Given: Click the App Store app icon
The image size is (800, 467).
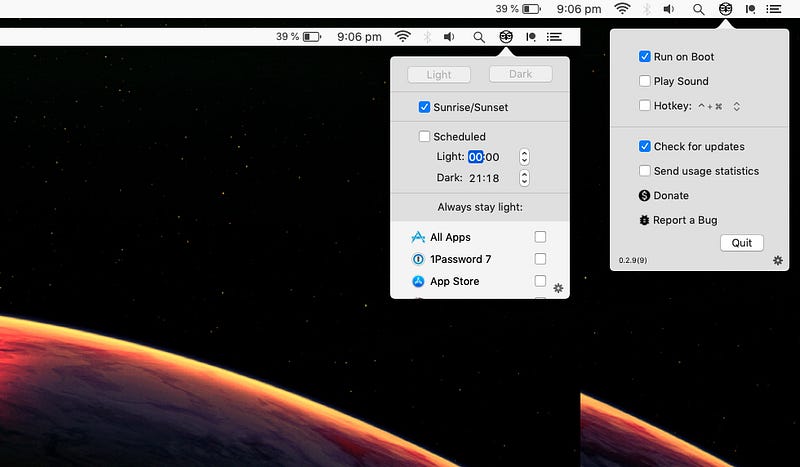Looking at the screenshot, I should 418,281.
